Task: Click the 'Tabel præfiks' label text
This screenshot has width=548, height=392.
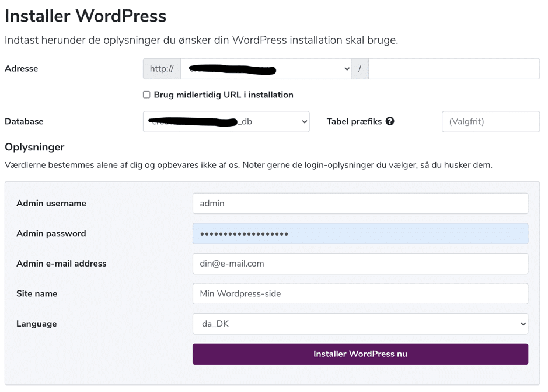Action: [x=354, y=121]
